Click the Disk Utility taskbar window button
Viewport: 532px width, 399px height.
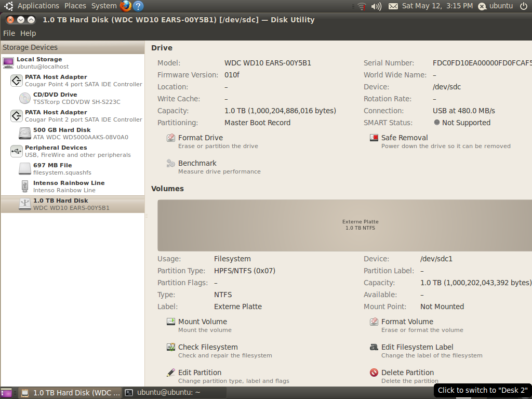(x=70, y=393)
